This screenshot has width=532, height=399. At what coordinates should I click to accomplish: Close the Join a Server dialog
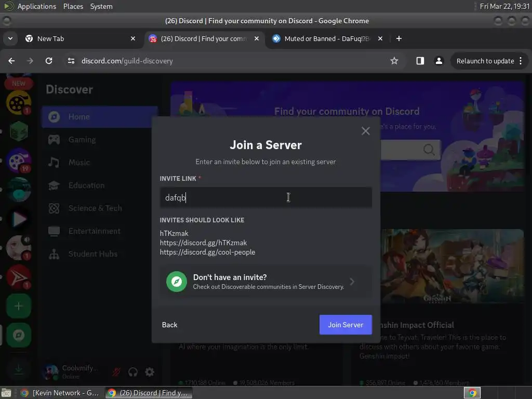coord(365,131)
